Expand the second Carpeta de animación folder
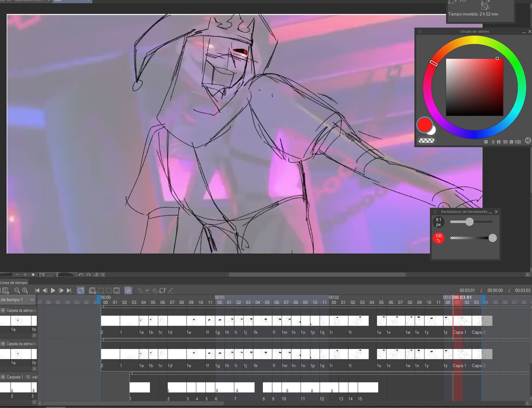The height and width of the screenshot is (408, 532). point(3,344)
